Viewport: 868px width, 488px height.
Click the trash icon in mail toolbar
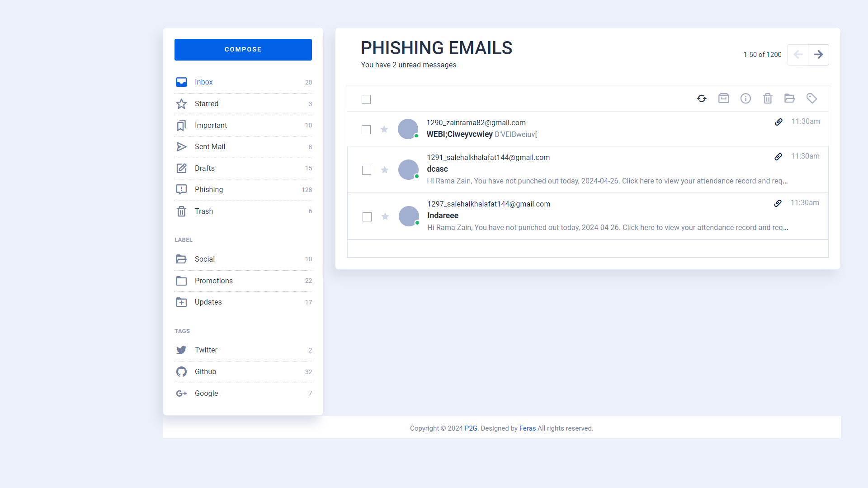[x=768, y=99]
